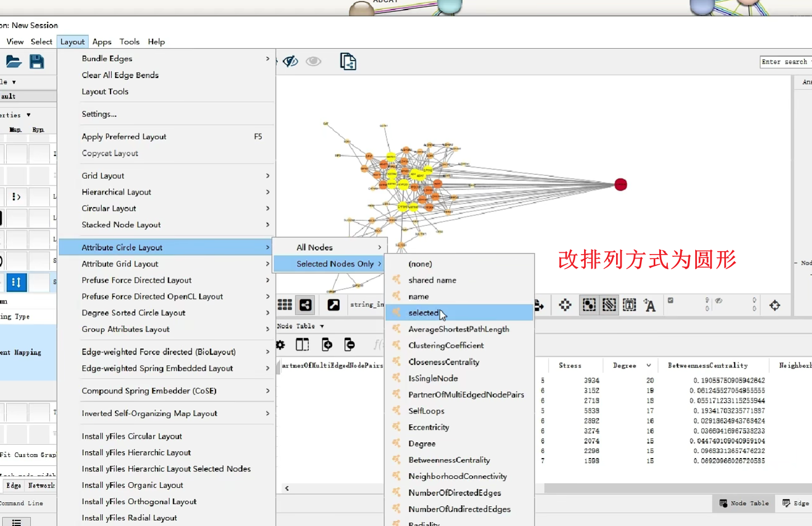Click the attribute icon beside SelfLoops
The width and height of the screenshot is (812, 526).
(x=396, y=410)
